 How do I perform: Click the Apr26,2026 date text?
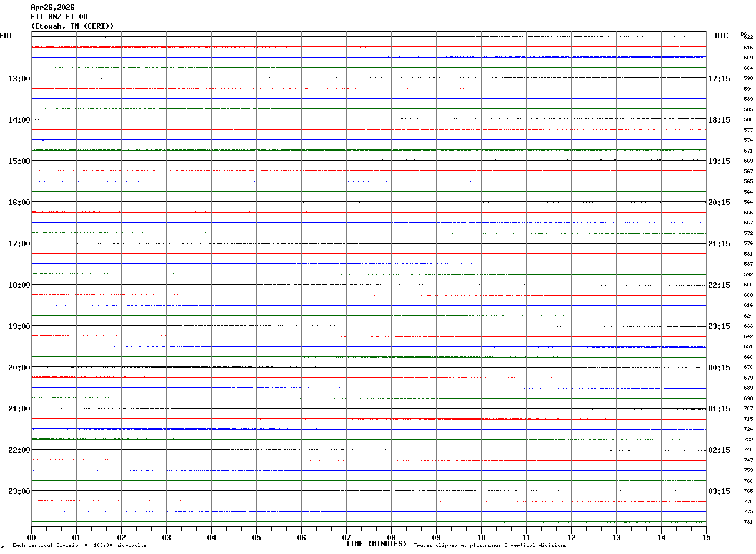52,8
